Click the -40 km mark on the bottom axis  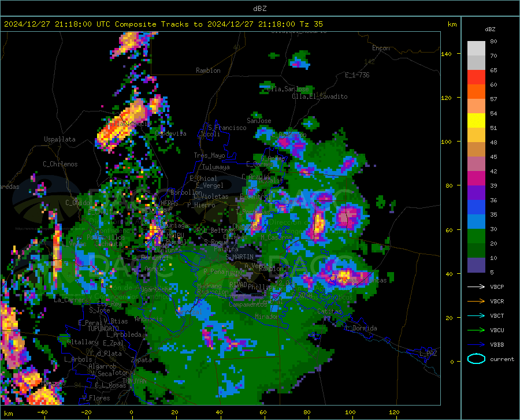(x=42, y=412)
